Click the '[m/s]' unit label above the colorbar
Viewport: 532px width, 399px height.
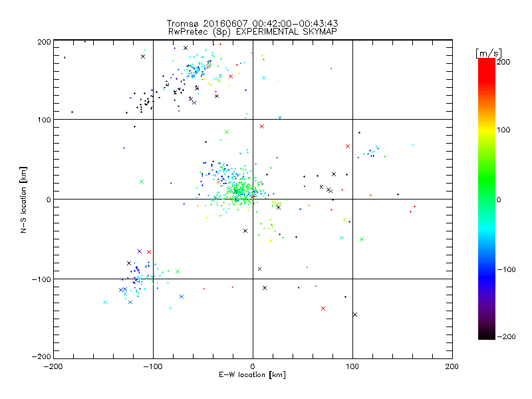489,53
